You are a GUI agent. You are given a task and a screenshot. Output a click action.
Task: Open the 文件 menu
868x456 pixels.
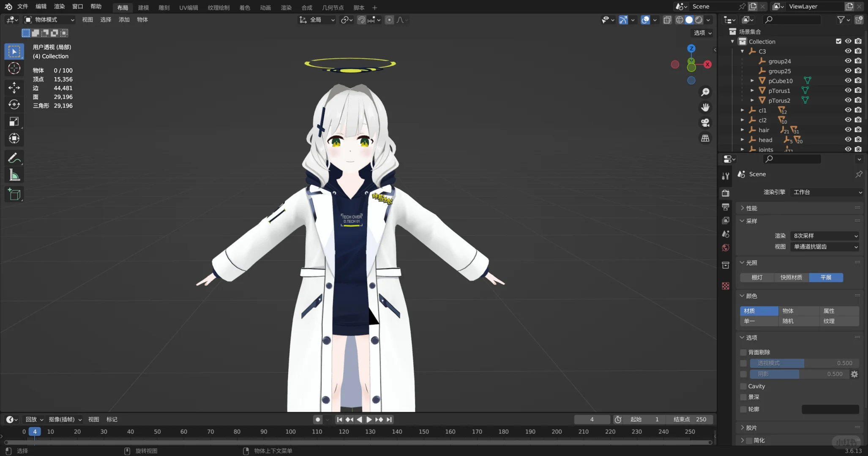click(x=22, y=6)
